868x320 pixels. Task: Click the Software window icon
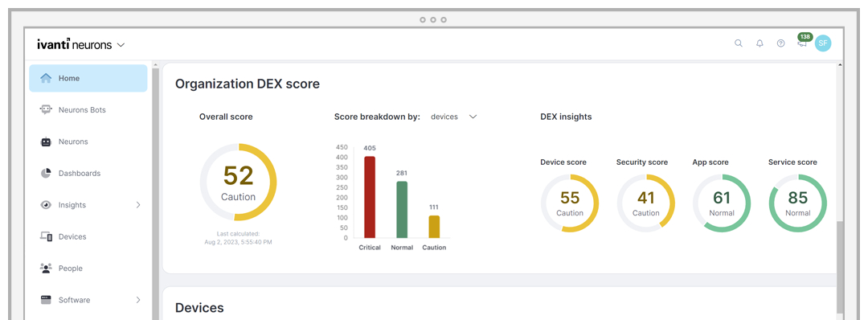click(x=46, y=300)
